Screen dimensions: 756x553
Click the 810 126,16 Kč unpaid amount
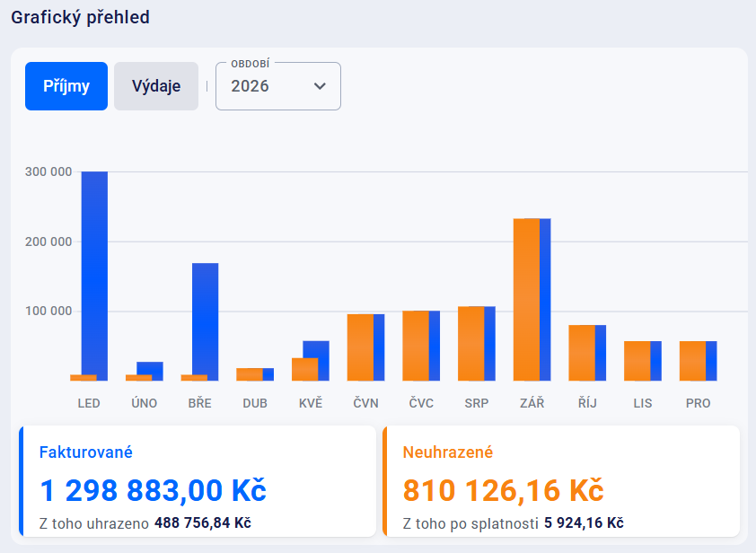tap(503, 490)
